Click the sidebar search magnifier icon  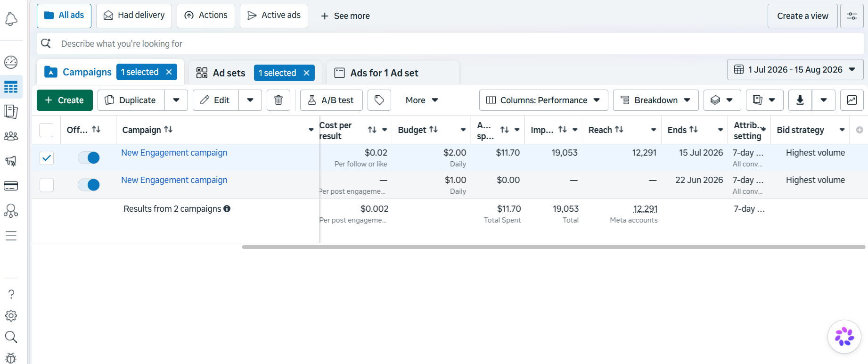click(x=11, y=337)
